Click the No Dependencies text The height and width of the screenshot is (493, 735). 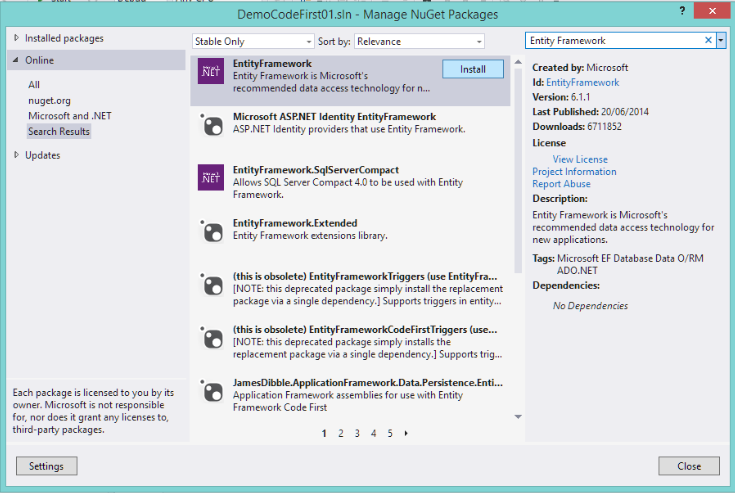[590, 306]
